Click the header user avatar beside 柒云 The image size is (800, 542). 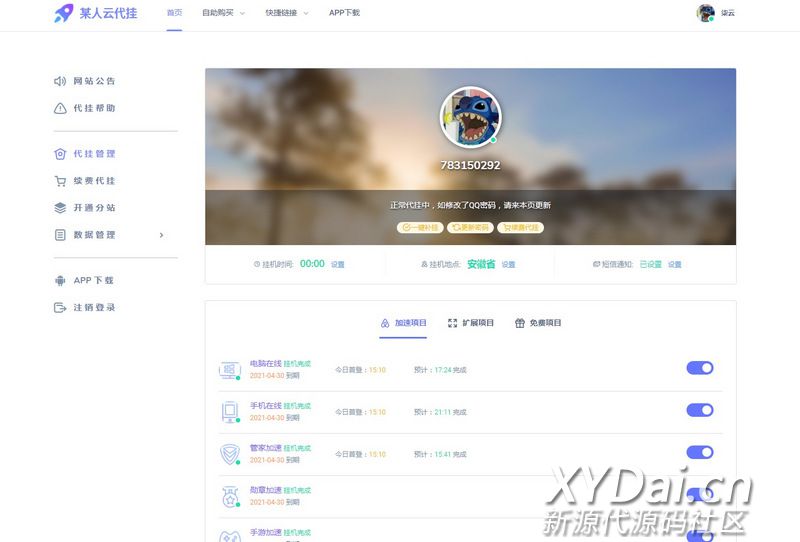[x=706, y=13]
